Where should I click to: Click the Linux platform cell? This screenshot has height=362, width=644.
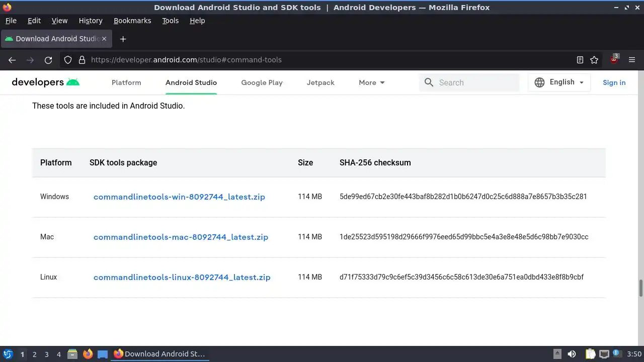48,277
